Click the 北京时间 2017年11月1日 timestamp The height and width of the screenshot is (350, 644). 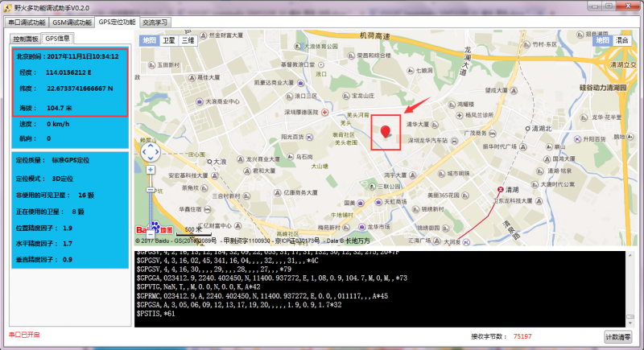coord(68,56)
